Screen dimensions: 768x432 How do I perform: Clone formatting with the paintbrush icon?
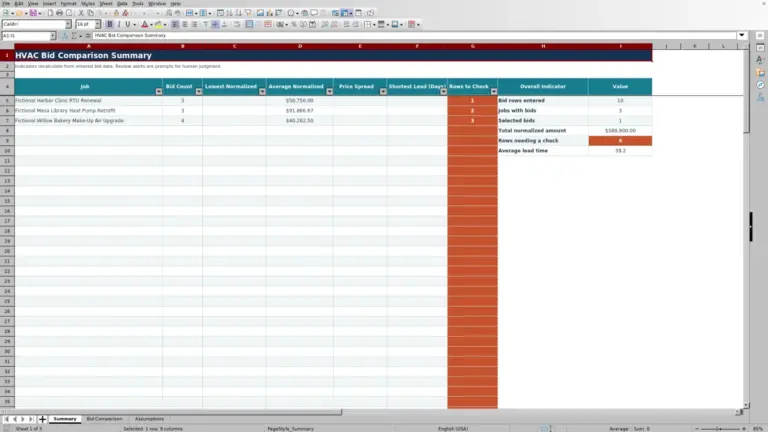coord(116,13)
